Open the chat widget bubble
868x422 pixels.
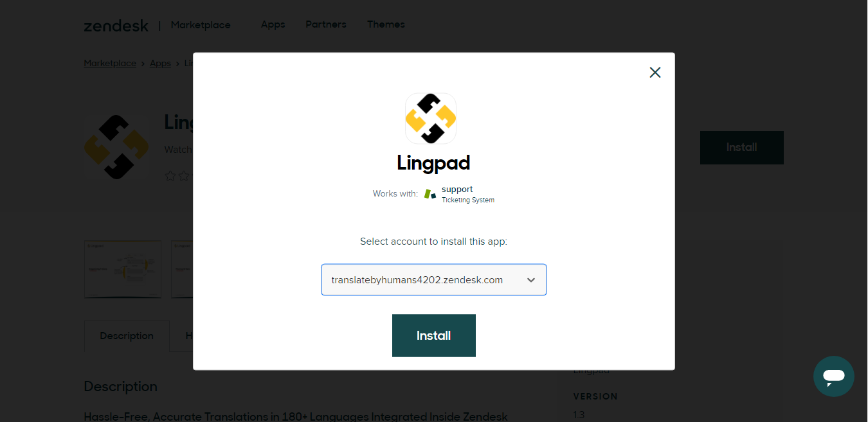833,376
